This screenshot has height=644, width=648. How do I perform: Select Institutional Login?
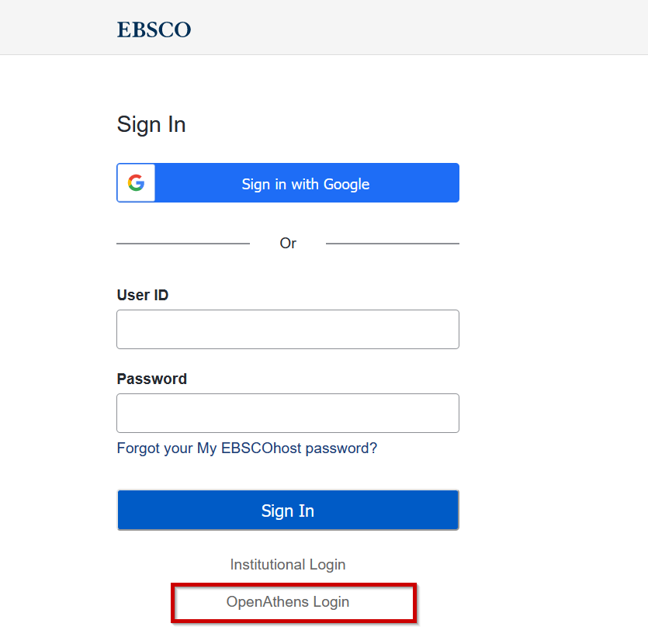coord(288,564)
